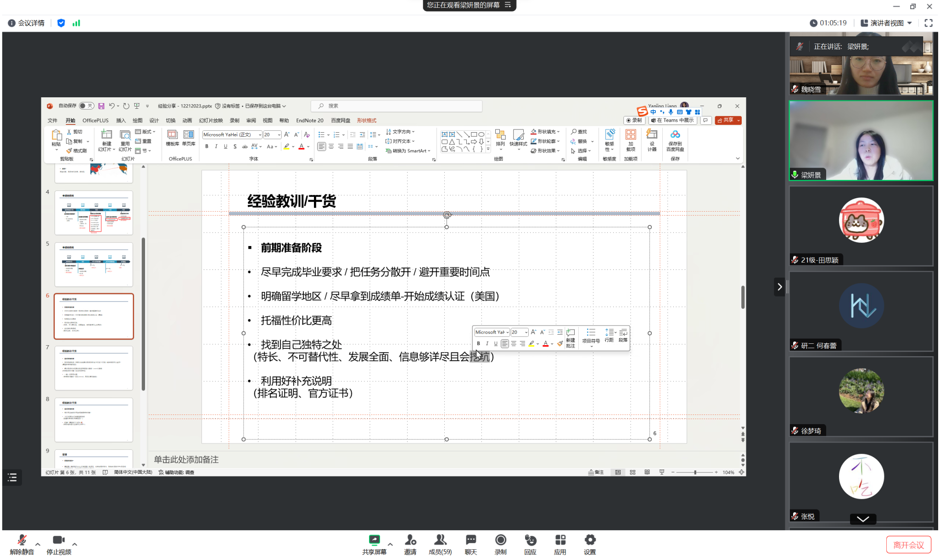Open the Insert (插入) ribbon tab
The height and width of the screenshot is (560, 940).
121,120
